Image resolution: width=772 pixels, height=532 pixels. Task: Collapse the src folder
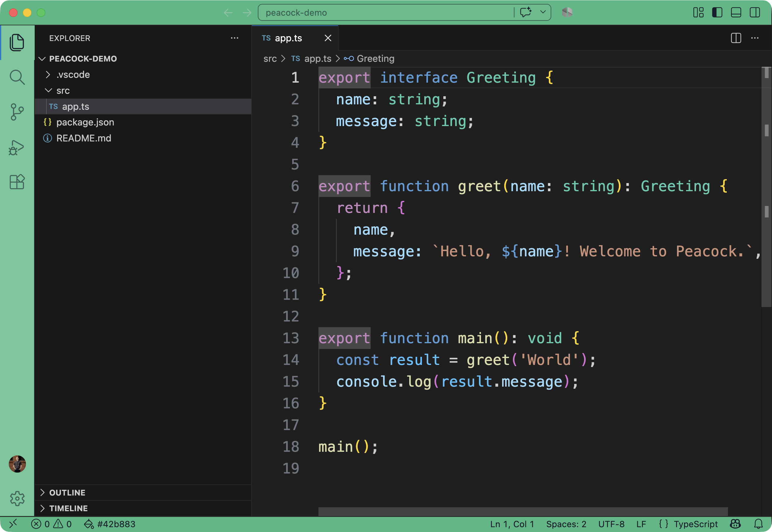143,91
